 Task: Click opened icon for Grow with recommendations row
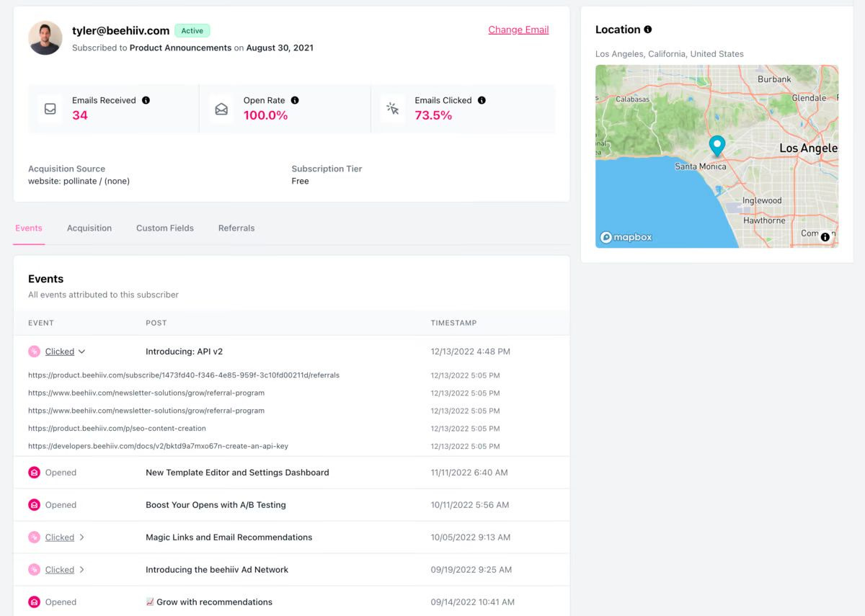click(34, 602)
